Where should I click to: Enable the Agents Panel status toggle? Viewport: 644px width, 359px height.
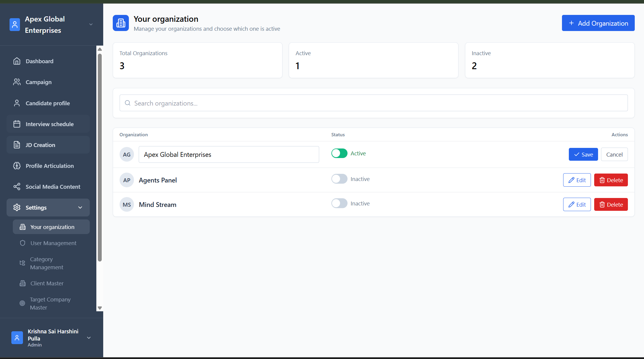[x=339, y=179]
